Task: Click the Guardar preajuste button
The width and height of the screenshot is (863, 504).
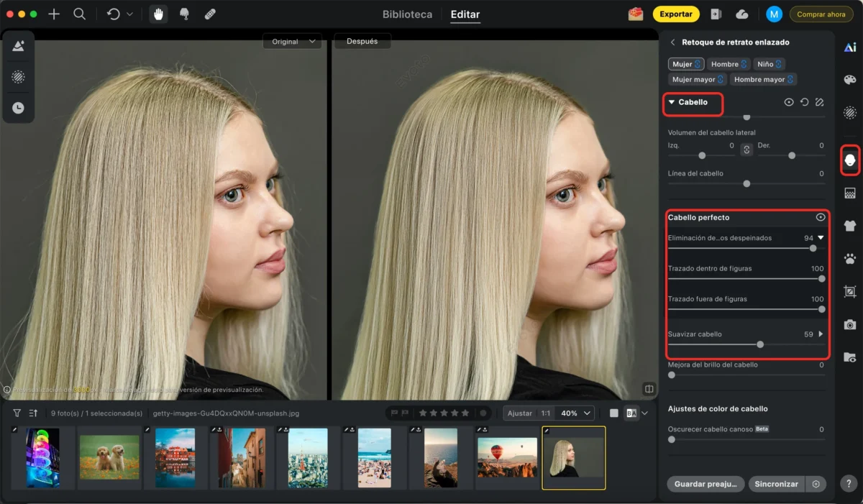Action: (x=706, y=484)
